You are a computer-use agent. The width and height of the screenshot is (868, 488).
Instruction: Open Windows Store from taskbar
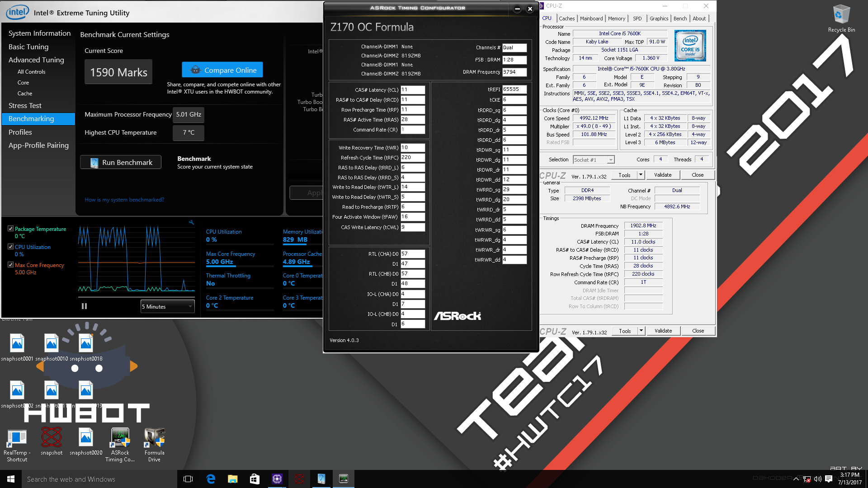255,479
